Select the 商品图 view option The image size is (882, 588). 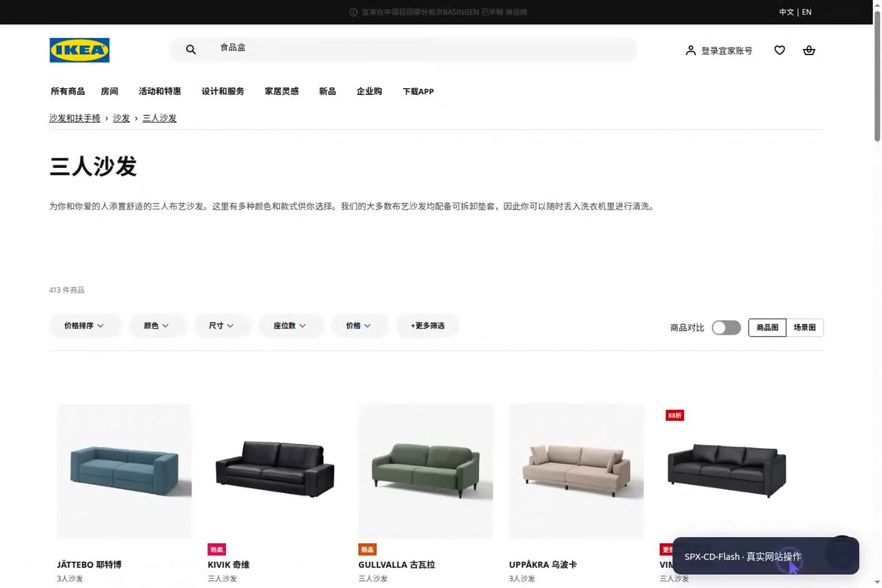pos(767,328)
